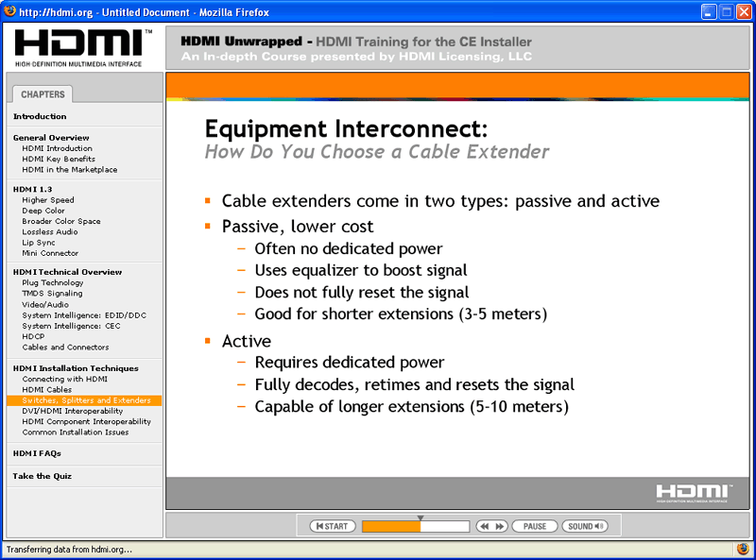The image size is (756, 560).
Task: Open the Introduction chapter
Action: pos(40,116)
